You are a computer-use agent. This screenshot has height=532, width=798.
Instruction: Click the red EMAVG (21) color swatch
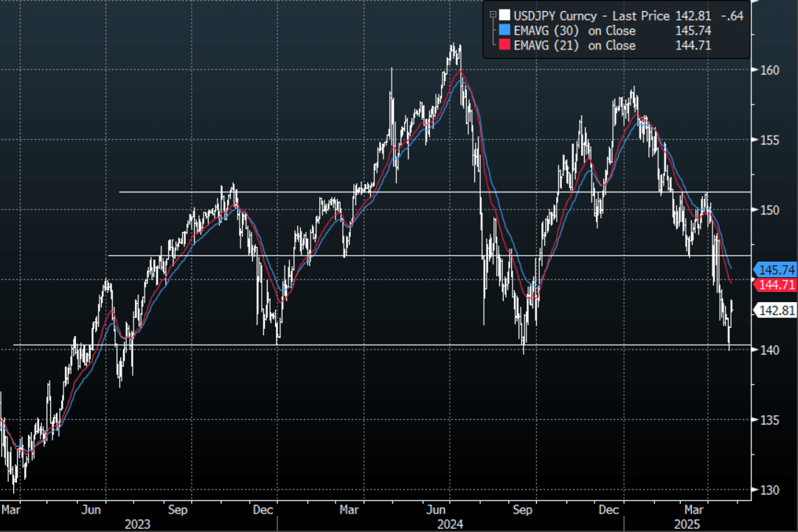[504, 45]
